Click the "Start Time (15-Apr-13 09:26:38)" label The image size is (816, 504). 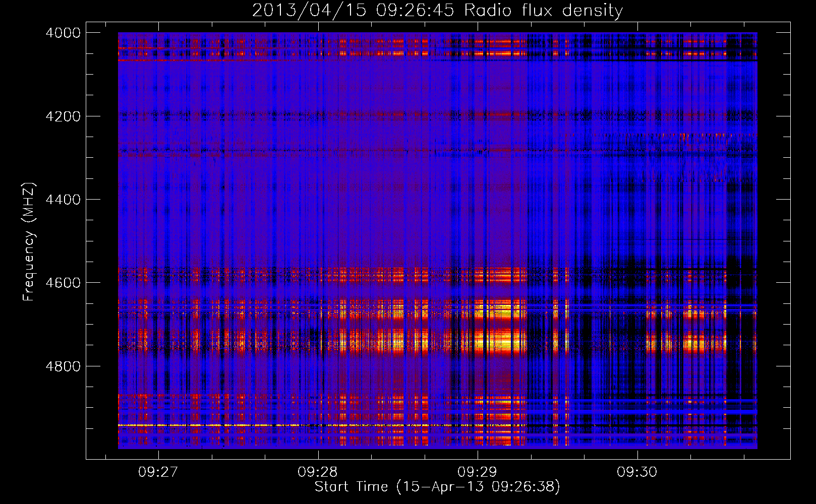click(x=437, y=487)
